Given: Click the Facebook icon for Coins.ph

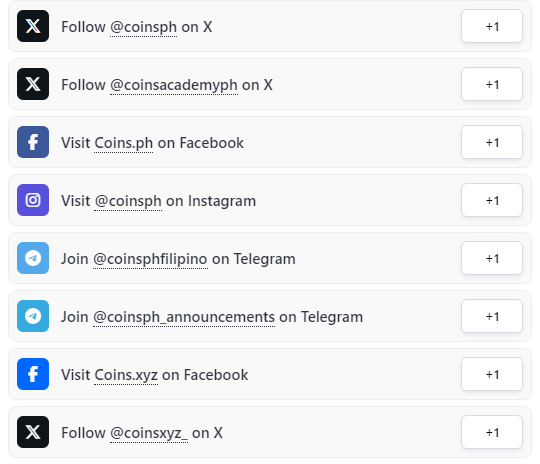Looking at the screenshot, I should tap(33, 142).
